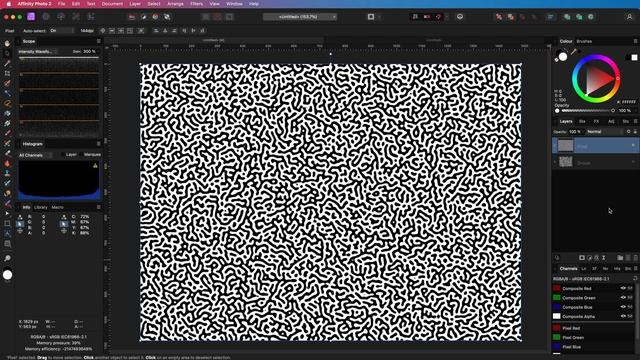Open the Apple menu
Viewport: 640px width, 360px height.
[x=9, y=4]
